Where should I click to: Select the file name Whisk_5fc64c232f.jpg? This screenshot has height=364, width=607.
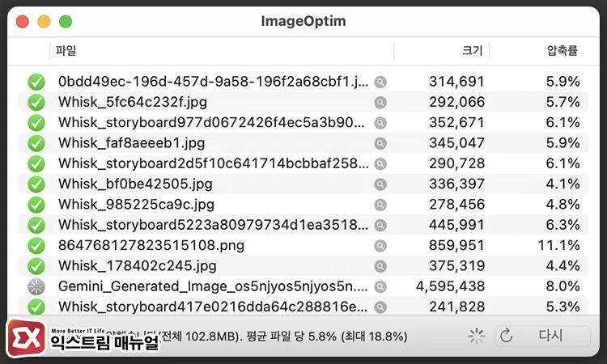pyautogui.click(x=133, y=102)
